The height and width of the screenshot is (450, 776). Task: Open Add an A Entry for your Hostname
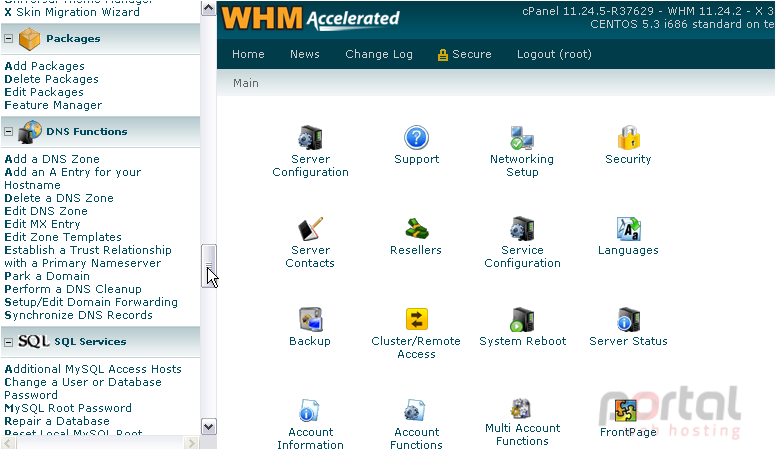73,178
